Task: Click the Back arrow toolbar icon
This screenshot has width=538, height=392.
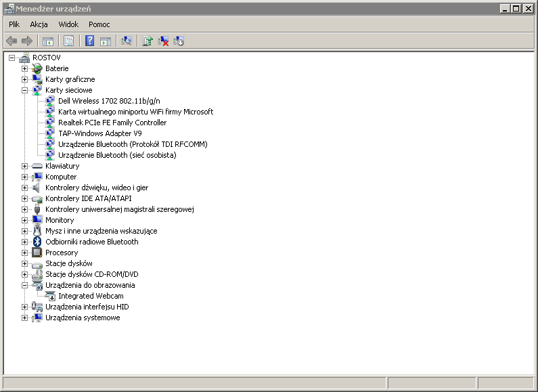Action: tap(12, 41)
